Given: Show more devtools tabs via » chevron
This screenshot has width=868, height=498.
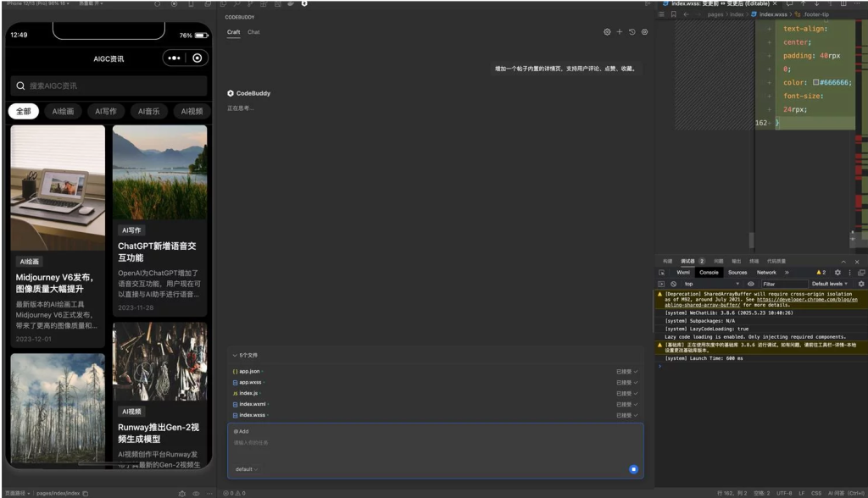Looking at the screenshot, I should 787,272.
